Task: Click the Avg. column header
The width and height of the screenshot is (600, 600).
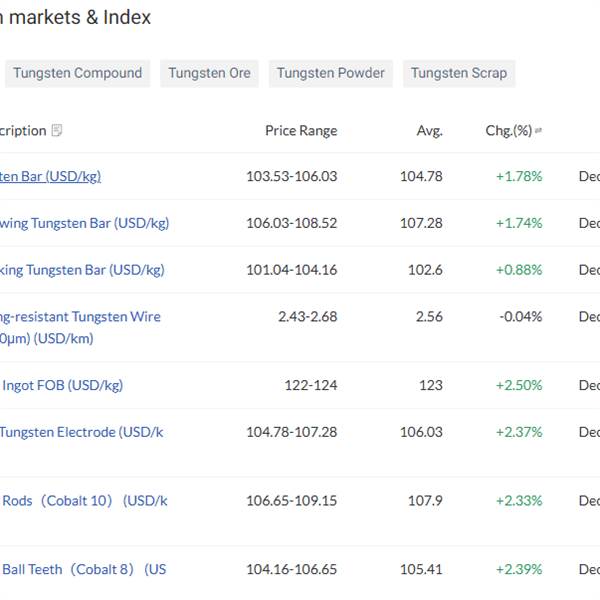Action: 429,131
